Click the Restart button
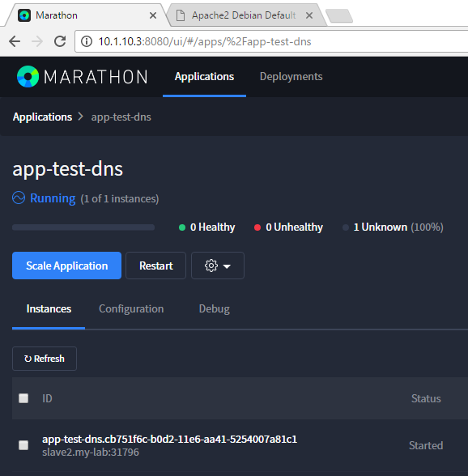The height and width of the screenshot is (476, 468). point(155,266)
